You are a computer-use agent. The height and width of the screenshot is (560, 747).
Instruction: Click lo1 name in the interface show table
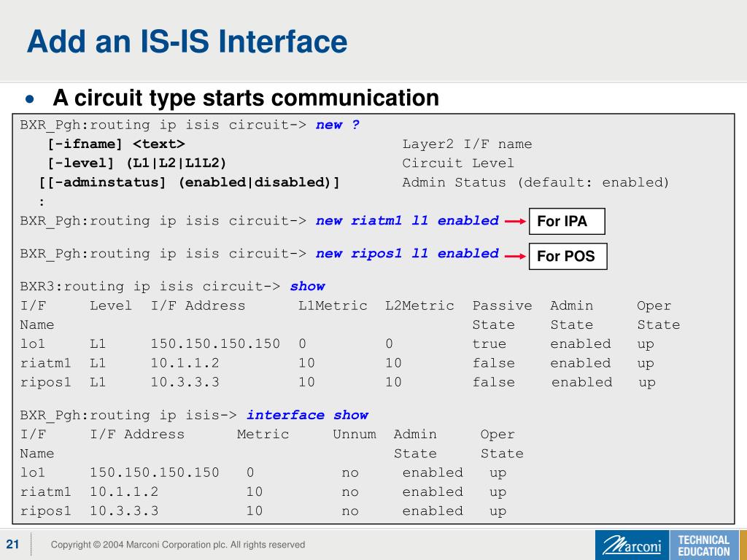click(32, 472)
